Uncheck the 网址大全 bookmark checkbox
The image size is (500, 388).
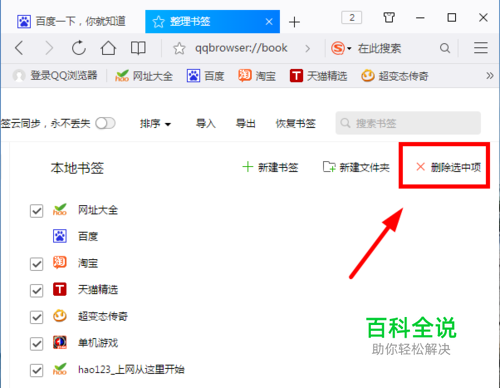click(x=36, y=211)
